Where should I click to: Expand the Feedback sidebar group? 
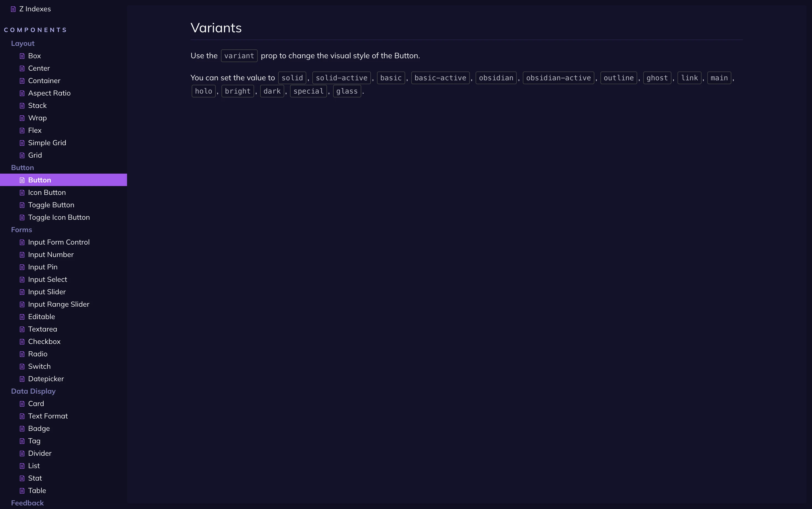click(27, 503)
